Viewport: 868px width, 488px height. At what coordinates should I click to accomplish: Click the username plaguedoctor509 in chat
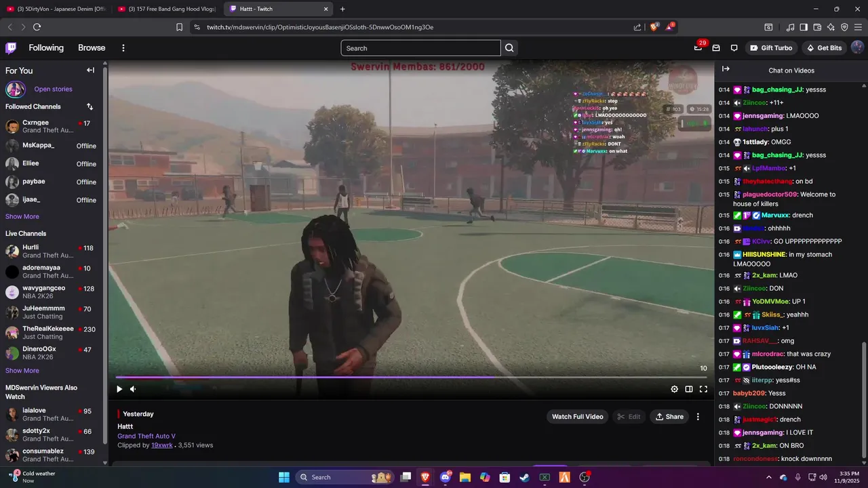pyautogui.click(x=770, y=195)
